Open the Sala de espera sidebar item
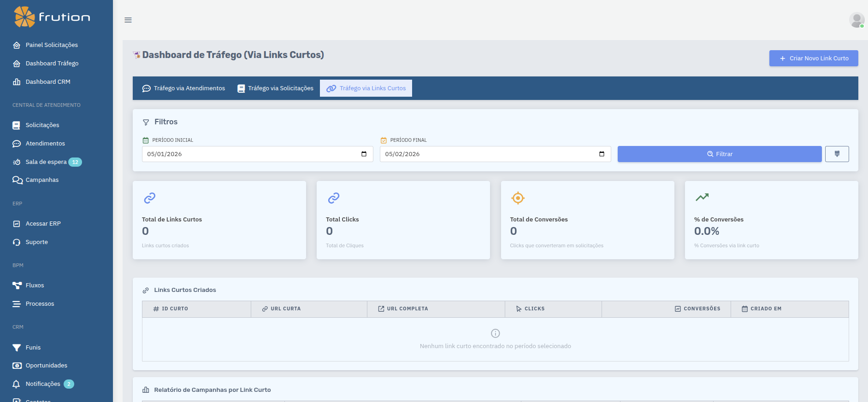This screenshot has width=868, height=402. pyautogui.click(x=46, y=162)
